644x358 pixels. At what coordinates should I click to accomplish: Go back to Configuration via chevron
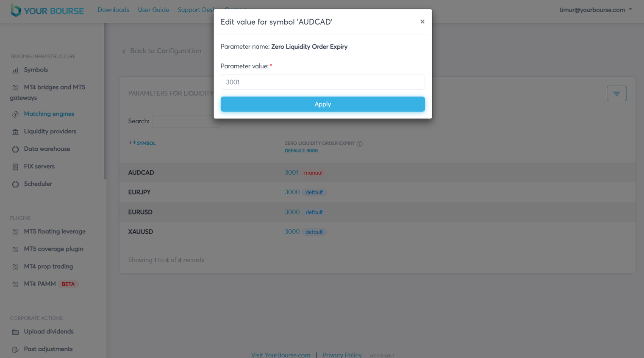(124, 52)
